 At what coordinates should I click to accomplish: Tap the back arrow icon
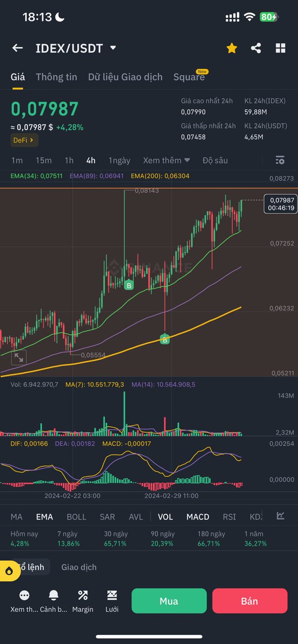pos(17,48)
